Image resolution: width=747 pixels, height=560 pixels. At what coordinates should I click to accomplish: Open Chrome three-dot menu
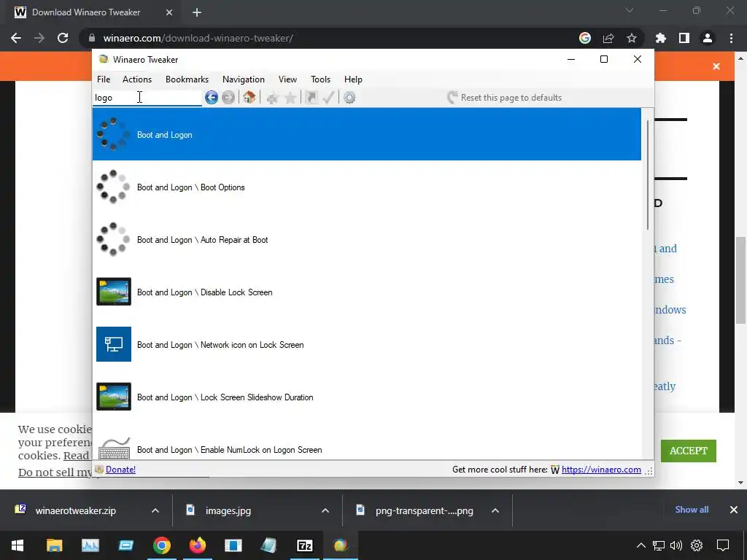tap(731, 38)
